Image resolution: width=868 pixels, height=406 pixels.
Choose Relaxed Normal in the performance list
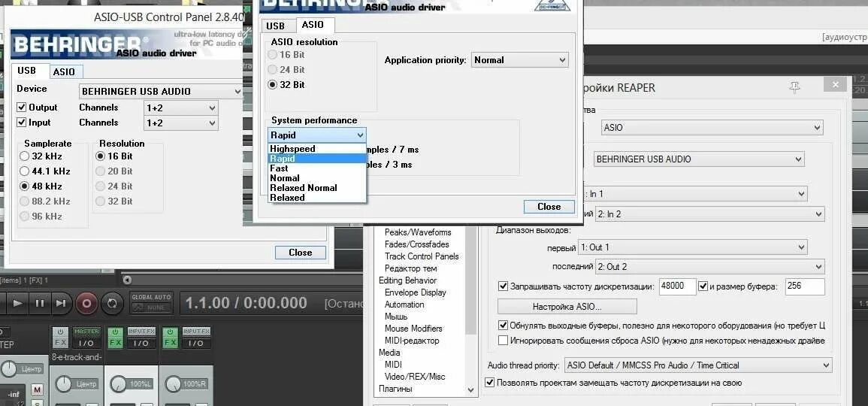[x=317, y=188]
